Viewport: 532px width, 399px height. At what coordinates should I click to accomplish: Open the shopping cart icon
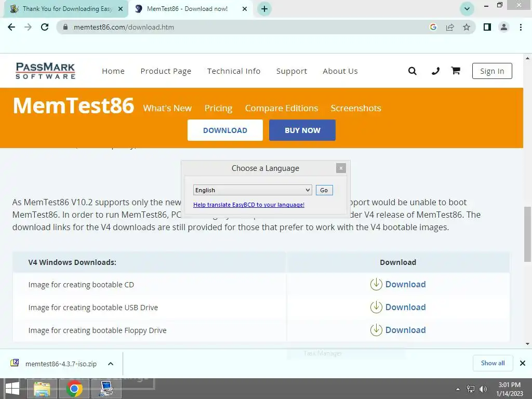456,71
